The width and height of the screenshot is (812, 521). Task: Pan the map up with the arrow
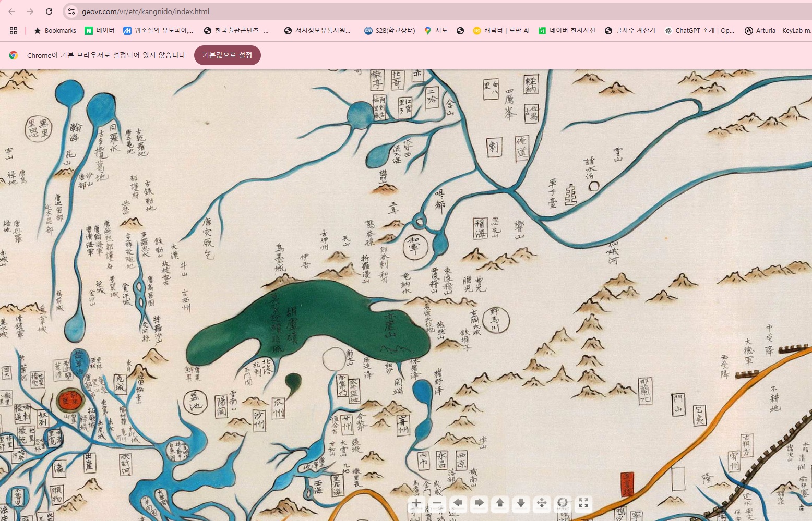click(500, 503)
